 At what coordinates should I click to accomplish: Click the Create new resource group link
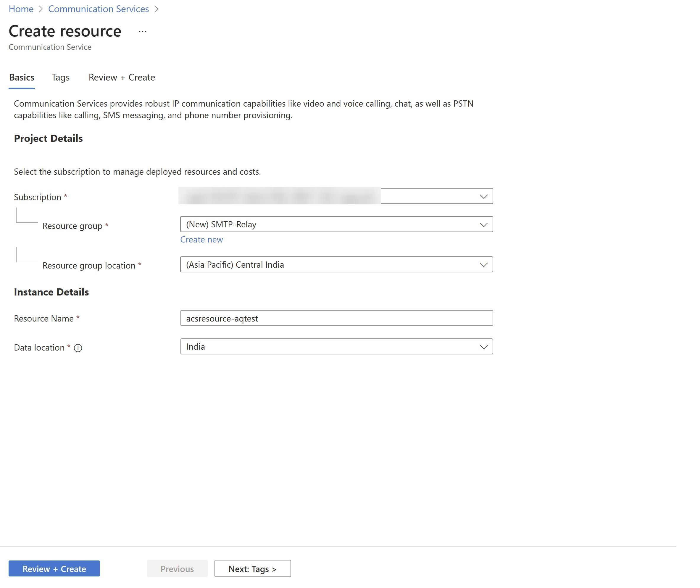tap(201, 240)
